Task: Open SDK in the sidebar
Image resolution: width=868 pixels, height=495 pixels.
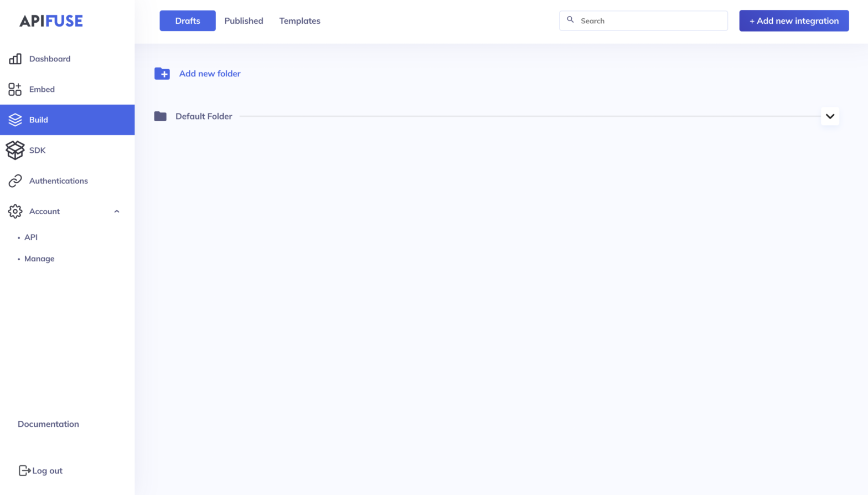Action: tap(38, 150)
